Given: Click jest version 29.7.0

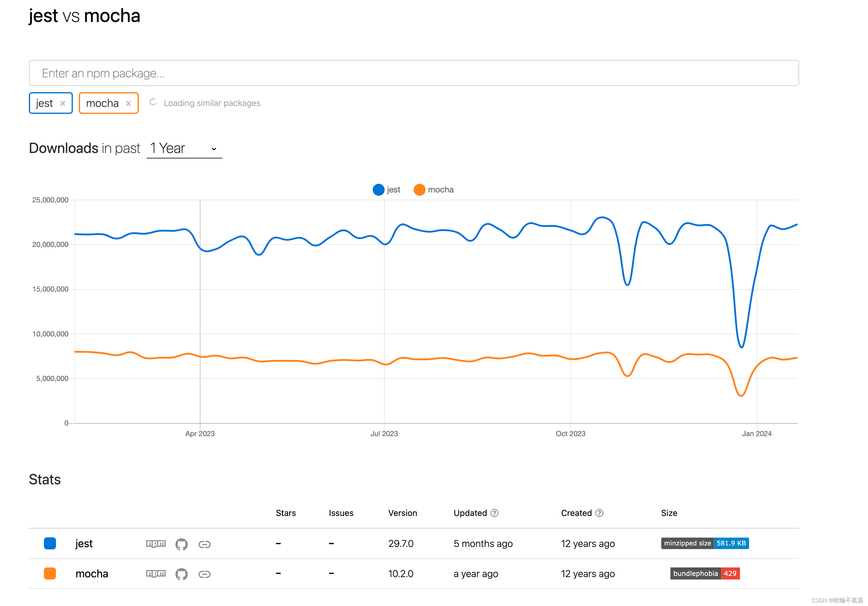Looking at the screenshot, I should point(401,544).
